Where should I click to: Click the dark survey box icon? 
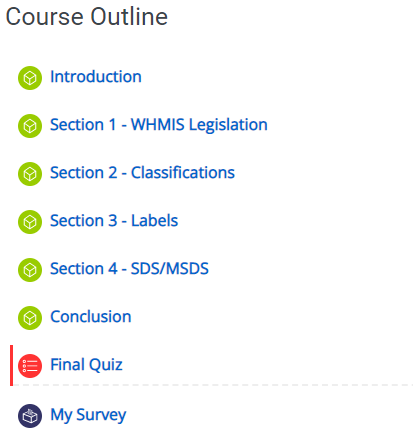30,416
